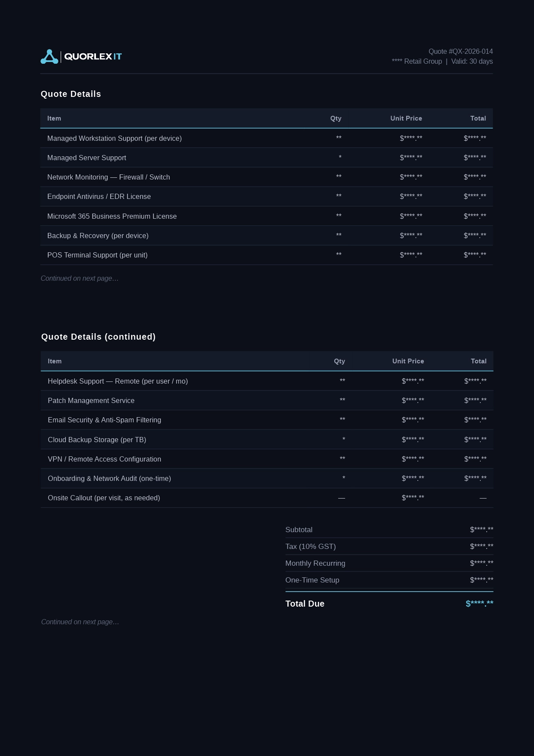Select Microsoft 365 Business Premium License row
The image size is (534, 756).
266,216
